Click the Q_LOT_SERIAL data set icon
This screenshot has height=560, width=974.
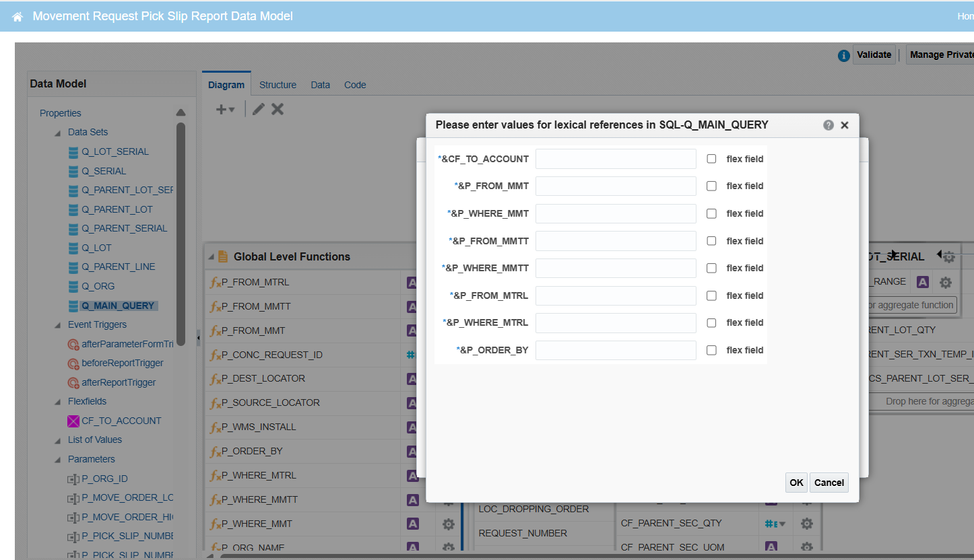pos(73,152)
